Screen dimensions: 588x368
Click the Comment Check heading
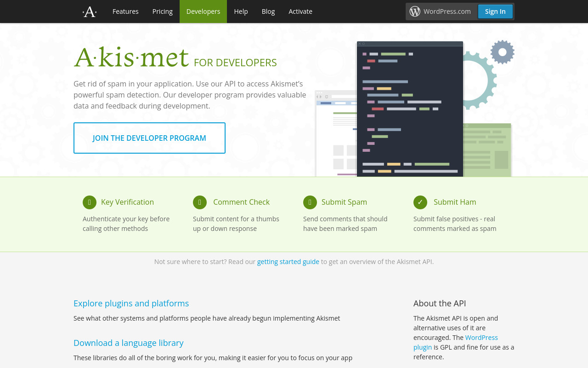tap(241, 202)
